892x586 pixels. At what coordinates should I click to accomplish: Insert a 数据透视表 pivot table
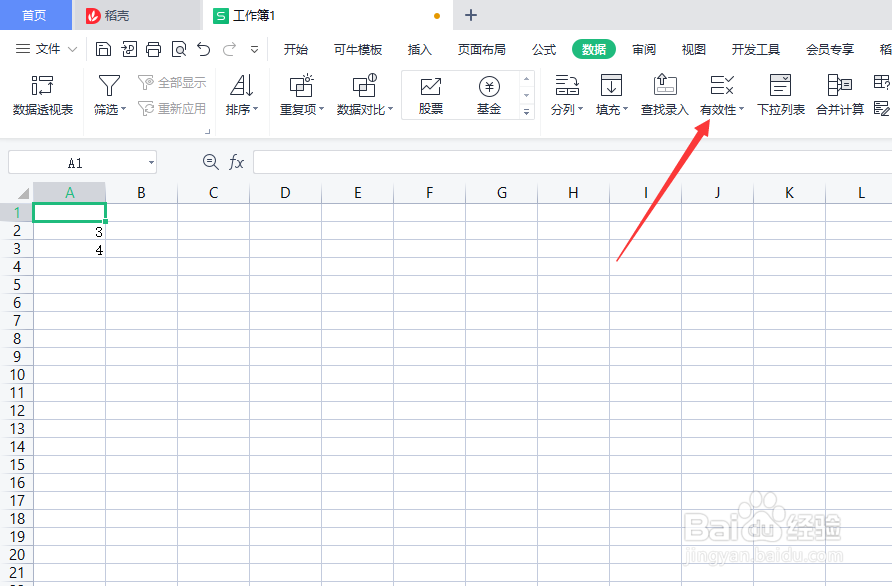43,95
